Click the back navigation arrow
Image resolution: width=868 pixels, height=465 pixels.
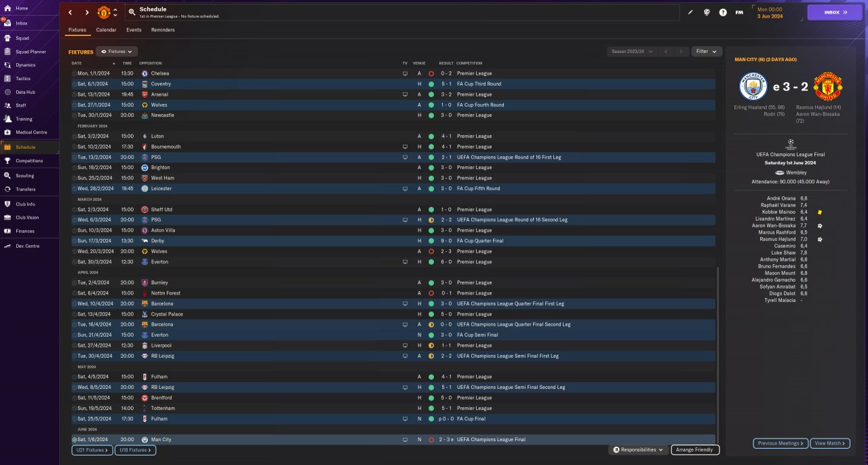click(70, 12)
